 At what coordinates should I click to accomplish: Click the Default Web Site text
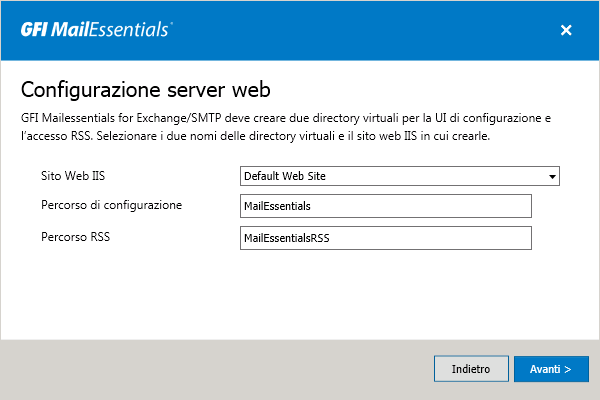pos(285,176)
